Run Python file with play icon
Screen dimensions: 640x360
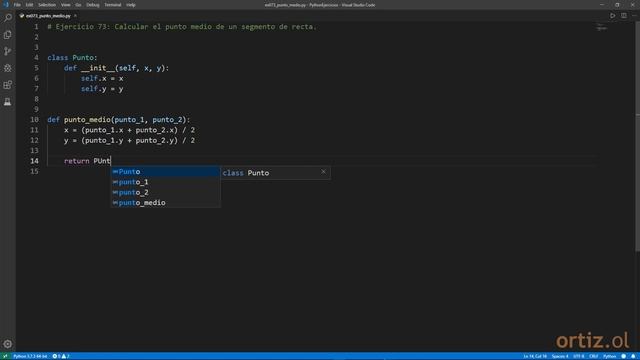[612, 16]
